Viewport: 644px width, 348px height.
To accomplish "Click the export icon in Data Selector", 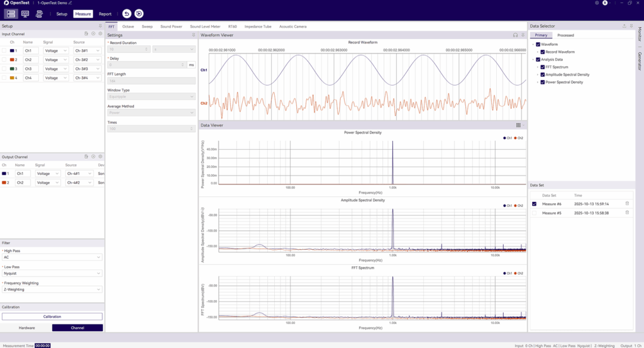I will click(624, 26).
